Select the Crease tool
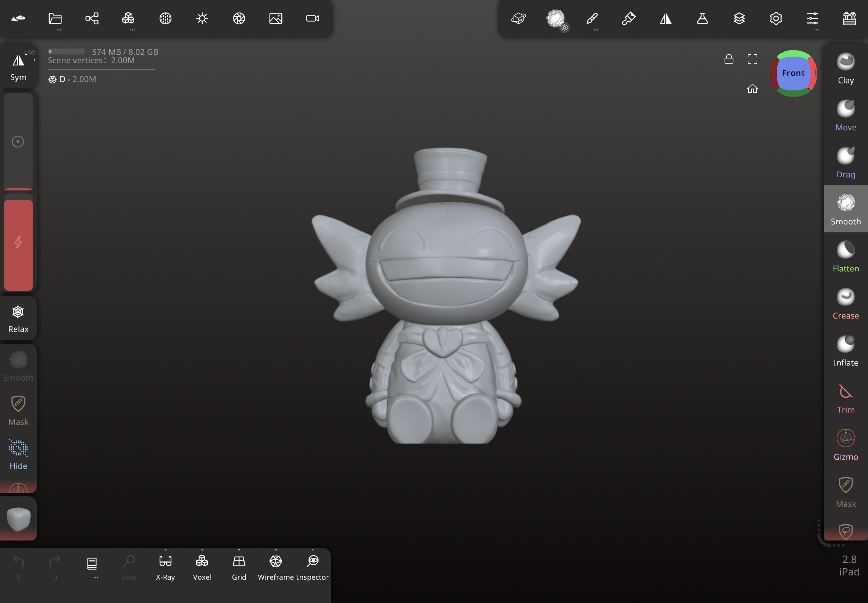Screen dimensions: 868x603 [846, 303]
